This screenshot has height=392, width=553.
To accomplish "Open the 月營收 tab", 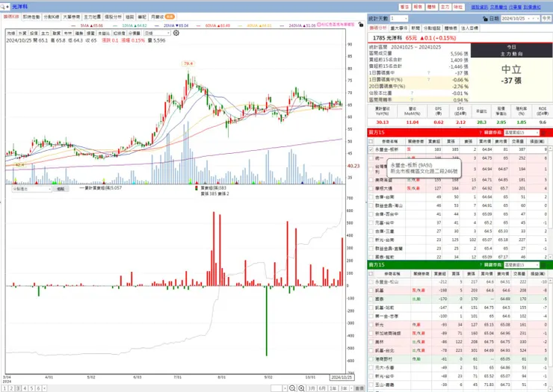I will tap(163, 17).
